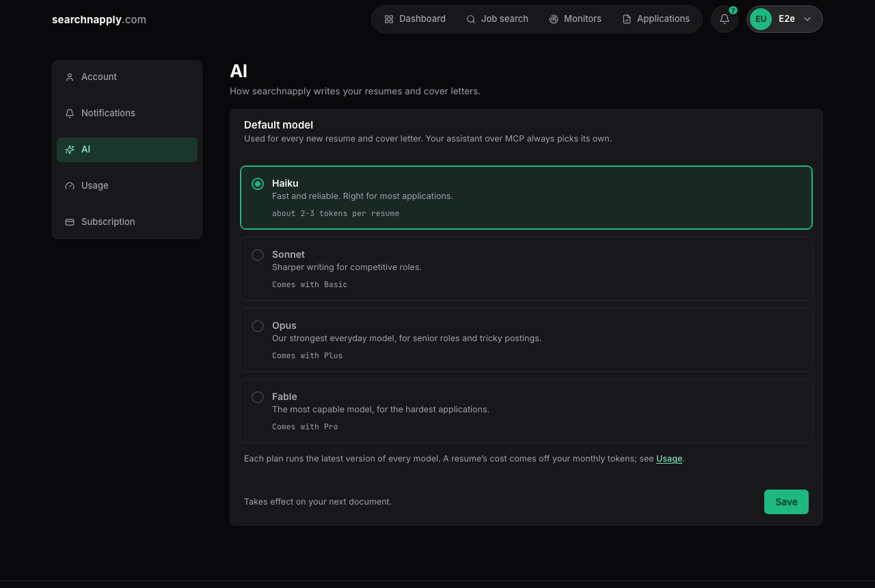This screenshot has width=875, height=588.
Task: Click the Account person icon in sidebar
Action: (70, 77)
